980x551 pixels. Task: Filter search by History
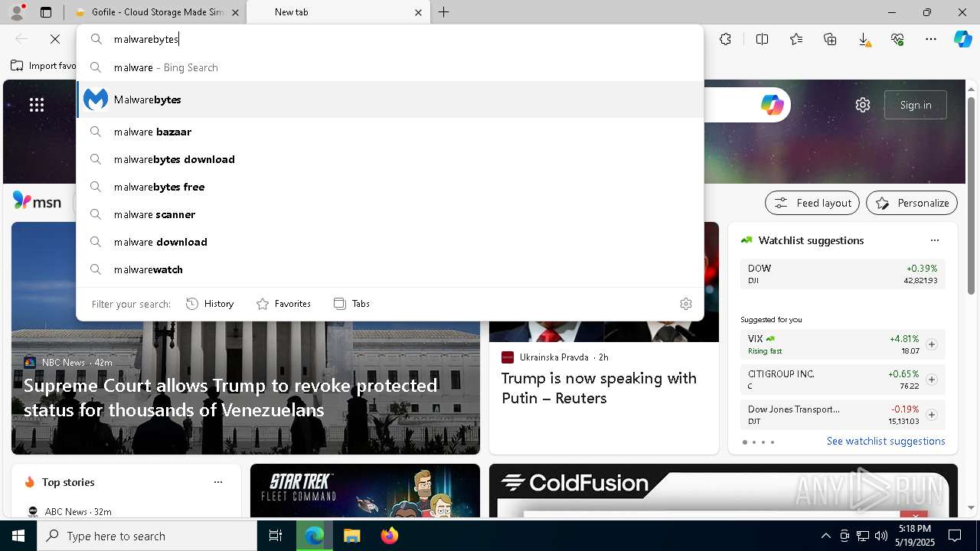click(210, 304)
